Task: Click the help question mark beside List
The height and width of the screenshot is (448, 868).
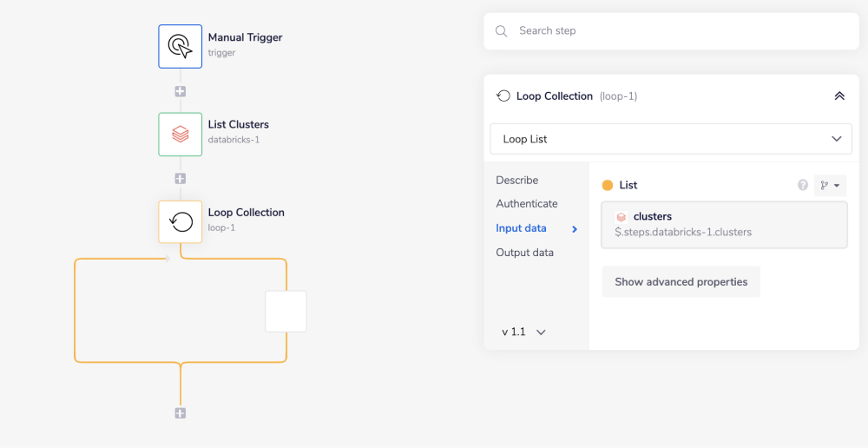Action: pyautogui.click(x=803, y=185)
